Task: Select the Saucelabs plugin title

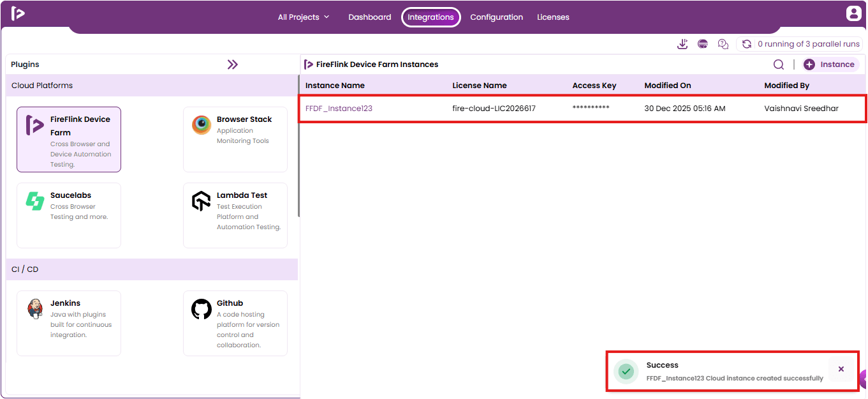Action: coord(71,195)
